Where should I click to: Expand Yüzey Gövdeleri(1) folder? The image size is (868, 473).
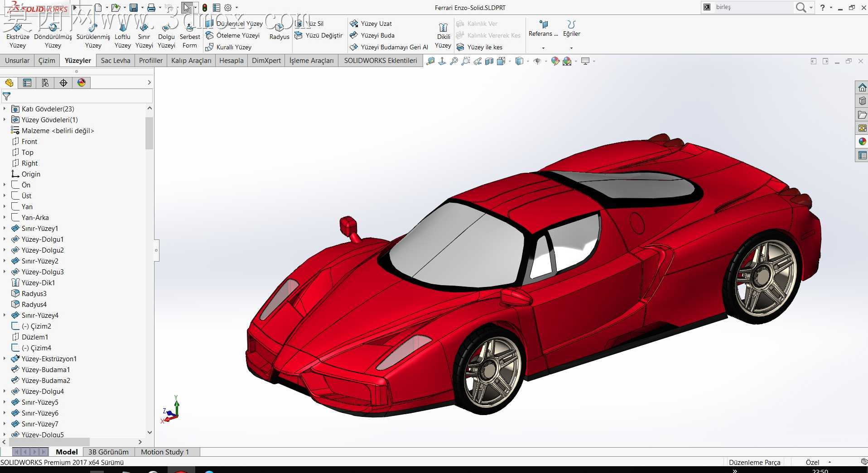pos(5,119)
